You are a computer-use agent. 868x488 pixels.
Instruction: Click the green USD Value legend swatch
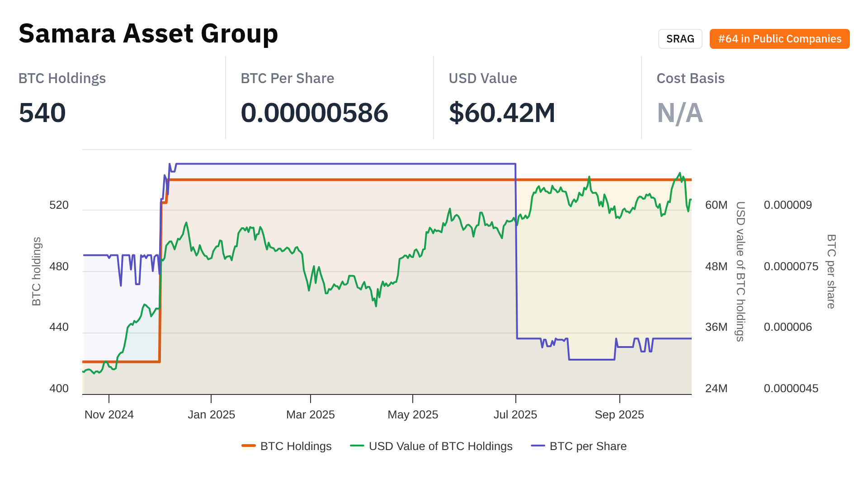point(357,446)
